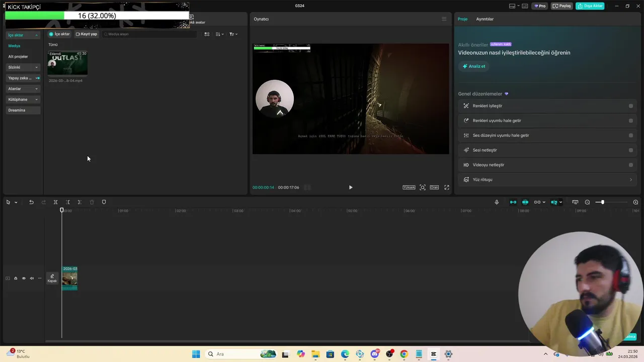Open the media filter dropdown

[x=233, y=34]
